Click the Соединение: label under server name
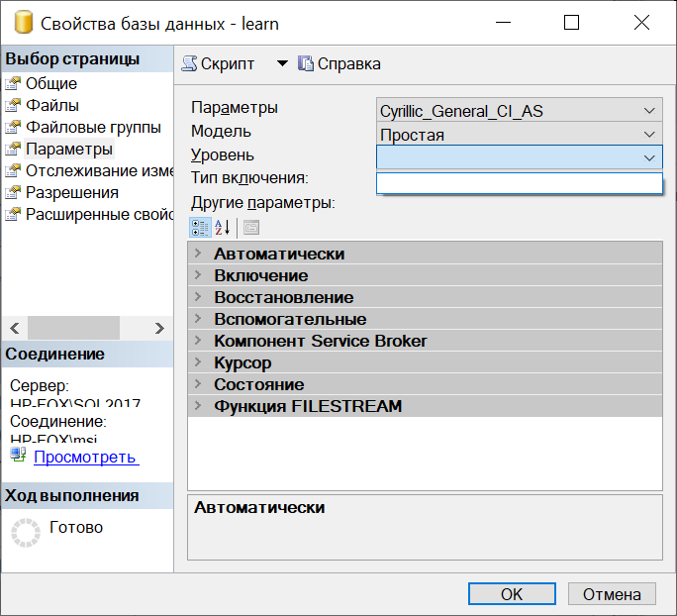Screen dimensions: 677x616 (x=57, y=421)
